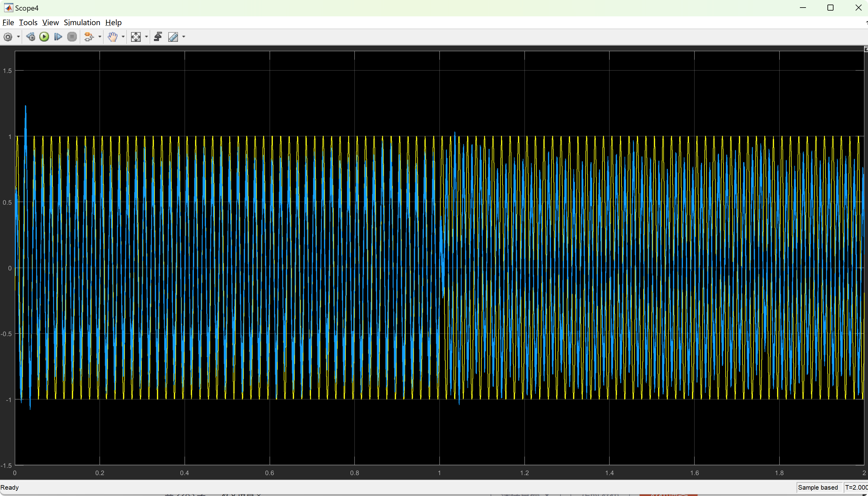Viewport: 868px width, 496px height.
Task: Open the Simulation menu
Action: click(x=82, y=22)
